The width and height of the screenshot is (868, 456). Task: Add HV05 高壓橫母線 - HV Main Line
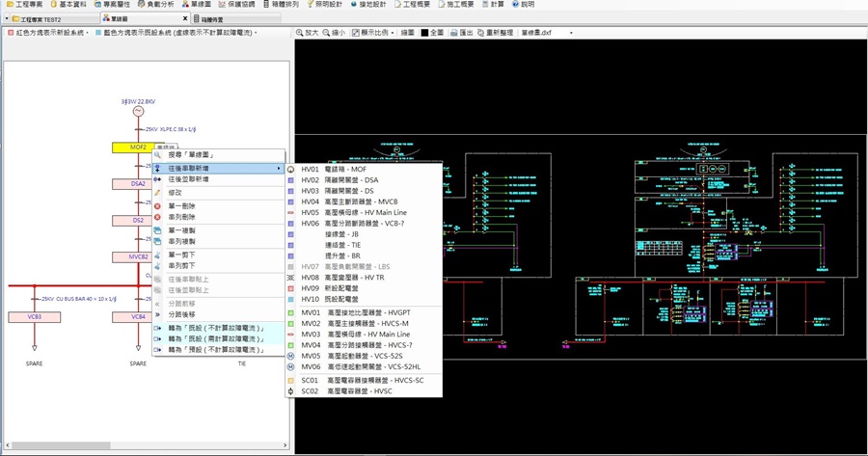pos(364,212)
